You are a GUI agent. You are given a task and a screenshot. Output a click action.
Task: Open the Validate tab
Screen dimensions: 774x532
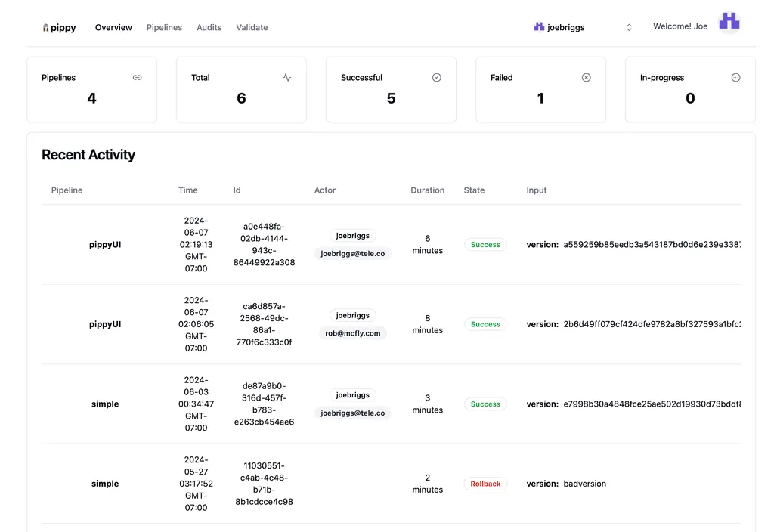tap(252, 27)
